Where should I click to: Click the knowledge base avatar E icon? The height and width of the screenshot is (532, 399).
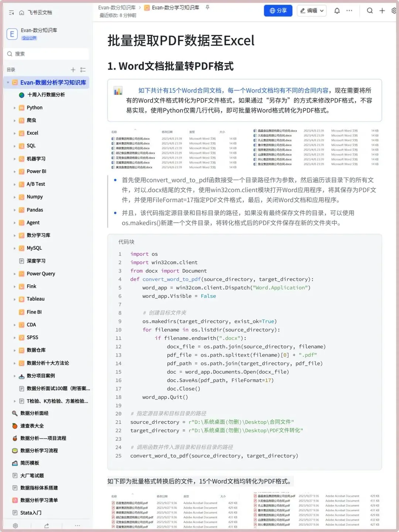coord(12,34)
